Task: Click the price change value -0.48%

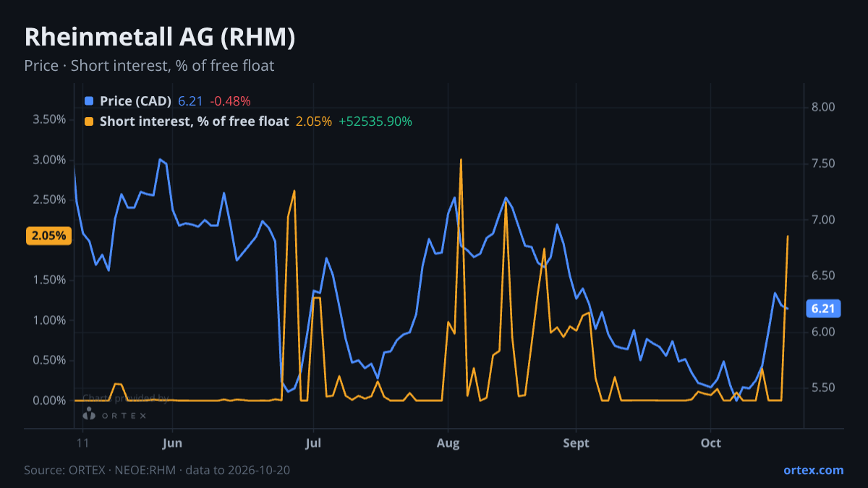Action: 230,101
